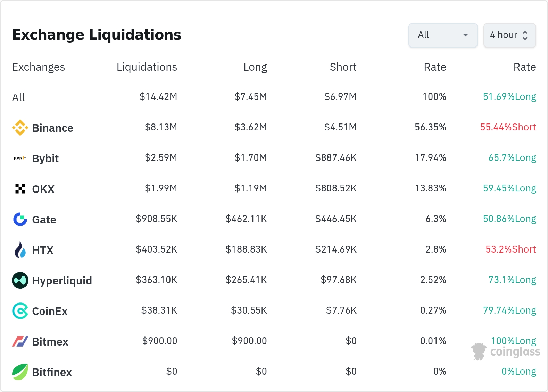Viewport: 548px width, 392px height.
Task: Click the Bitfinex exchange name
Action: pyautogui.click(x=52, y=372)
